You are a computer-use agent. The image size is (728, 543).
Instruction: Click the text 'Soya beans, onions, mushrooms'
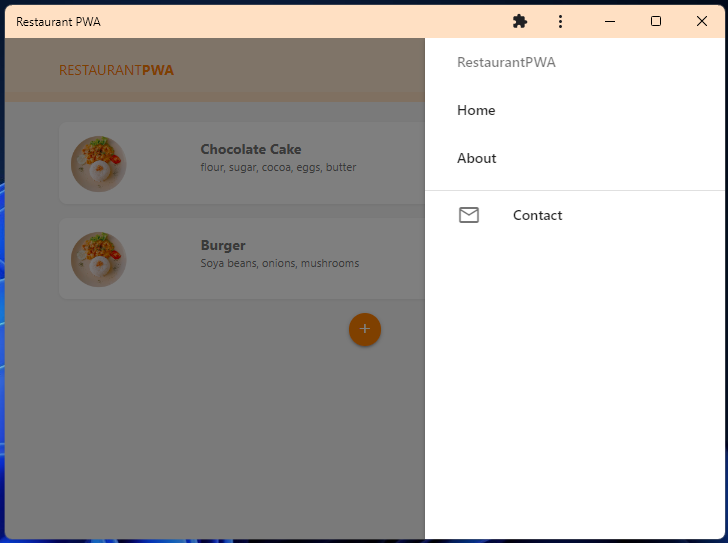(280, 264)
